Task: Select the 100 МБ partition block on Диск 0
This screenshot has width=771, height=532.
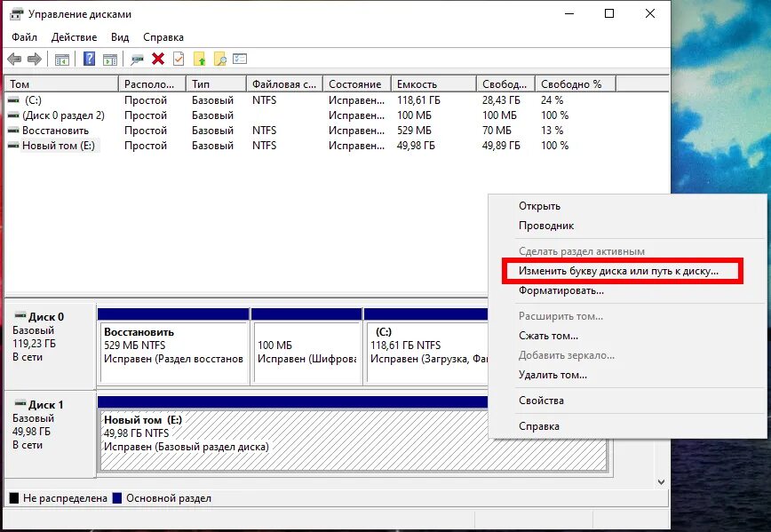Action: pyautogui.click(x=306, y=346)
